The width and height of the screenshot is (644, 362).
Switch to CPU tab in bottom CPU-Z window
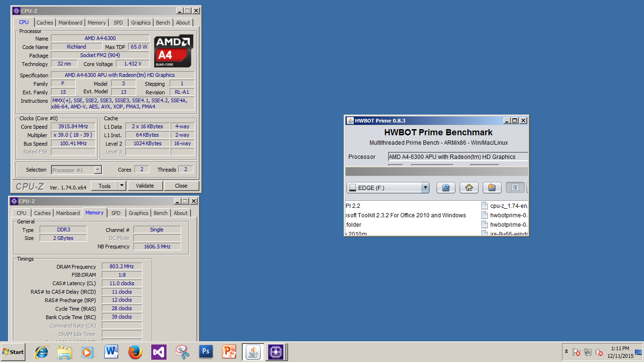pos(22,213)
